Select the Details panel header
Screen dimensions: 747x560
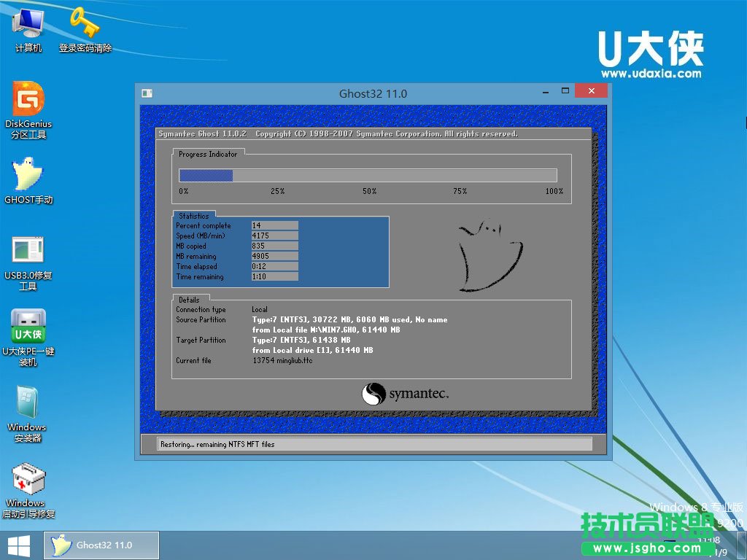coord(188,300)
